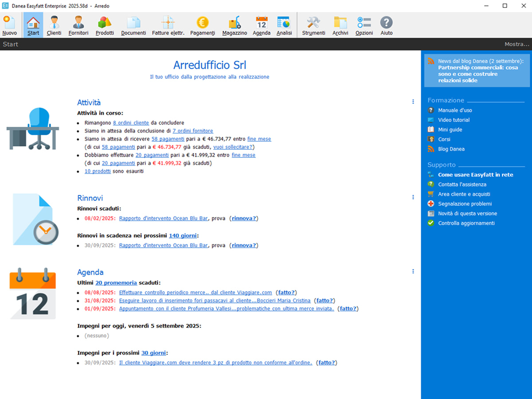
Task: Expand the Attività section options menu
Action: (x=413, y=102)
